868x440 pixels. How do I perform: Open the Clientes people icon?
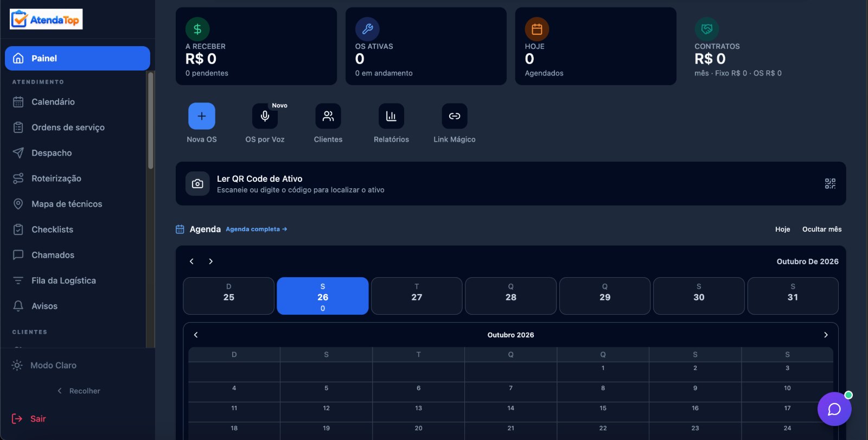[x=328, y=116]
